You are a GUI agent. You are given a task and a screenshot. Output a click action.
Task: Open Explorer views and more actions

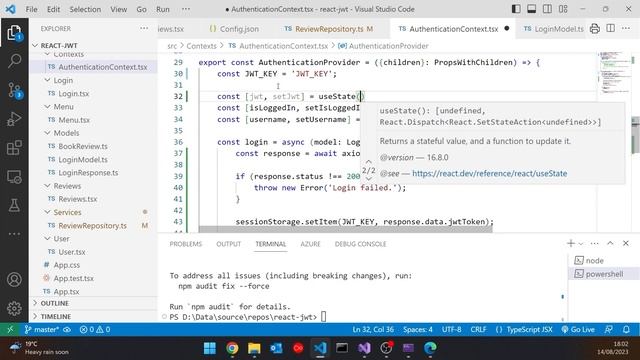pyautogui.click(x=144, y=29)
